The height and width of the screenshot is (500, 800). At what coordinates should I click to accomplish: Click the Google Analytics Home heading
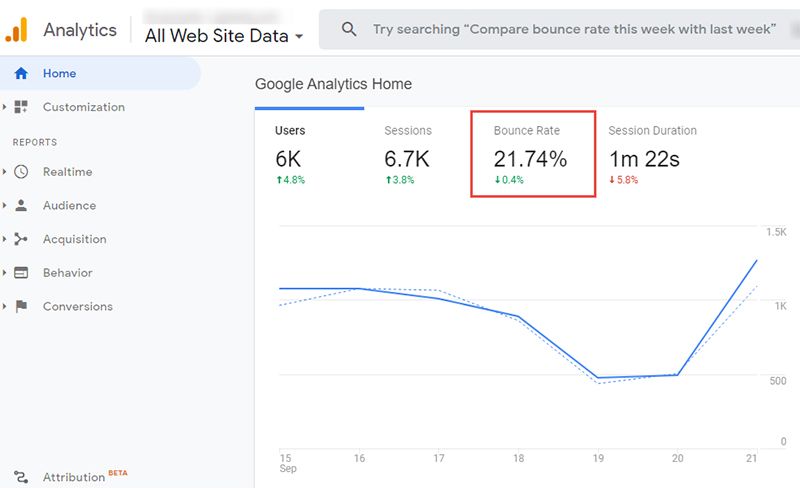pos(333,84)
